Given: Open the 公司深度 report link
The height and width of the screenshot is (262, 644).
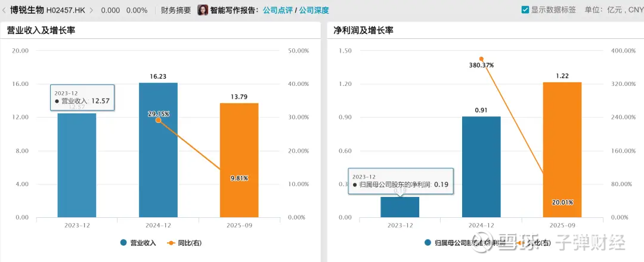Looking at the screenshot, I should coord(314,10).
